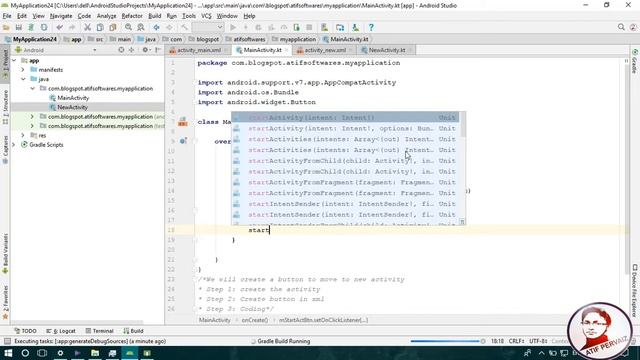Open the TODO tool window
This screenshot has height=360, width=640.
25,331
